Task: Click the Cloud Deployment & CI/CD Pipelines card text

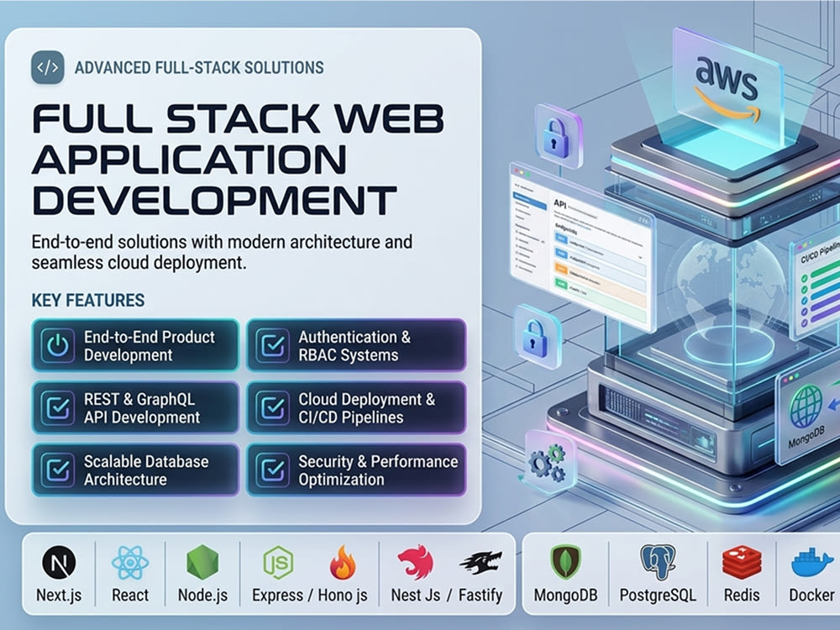Action: (x=366, y=407)
